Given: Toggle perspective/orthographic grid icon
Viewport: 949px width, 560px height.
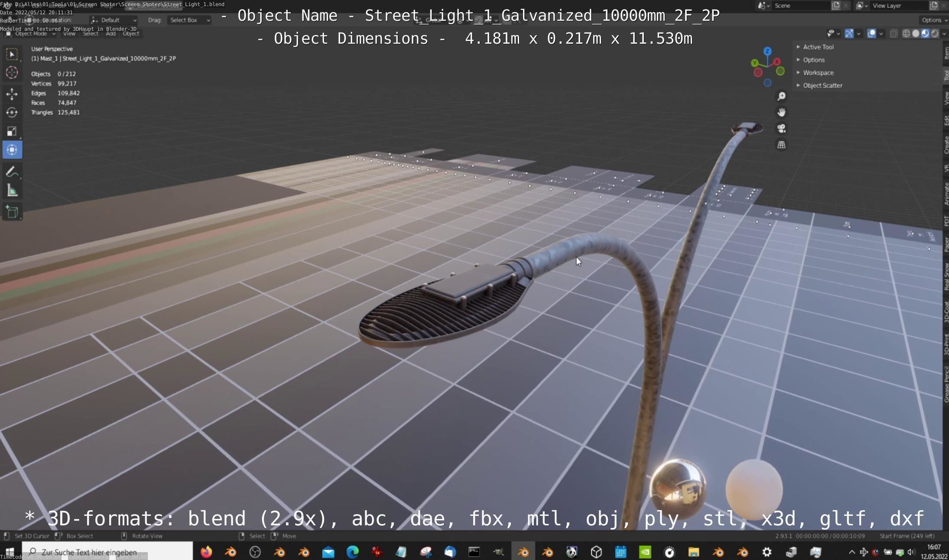Looking at the screenshot, I should (x=781, y=145).
